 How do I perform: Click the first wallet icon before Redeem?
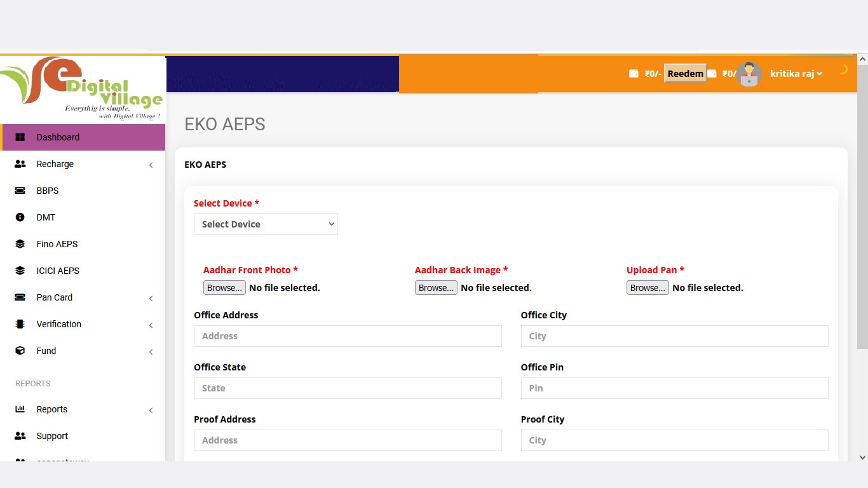pyautogui.click(x=634, y=74)
